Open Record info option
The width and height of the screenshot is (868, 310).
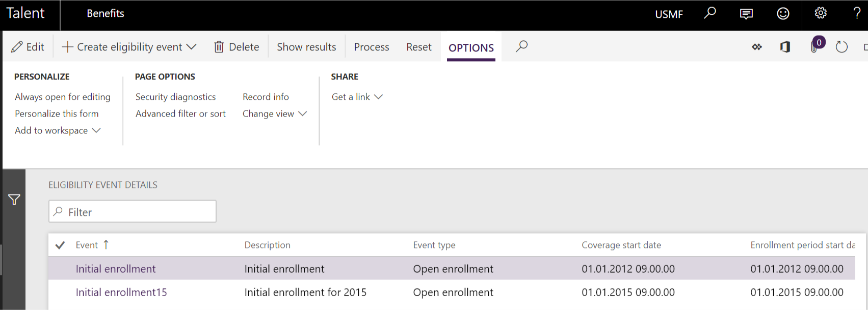coord(266,97)
